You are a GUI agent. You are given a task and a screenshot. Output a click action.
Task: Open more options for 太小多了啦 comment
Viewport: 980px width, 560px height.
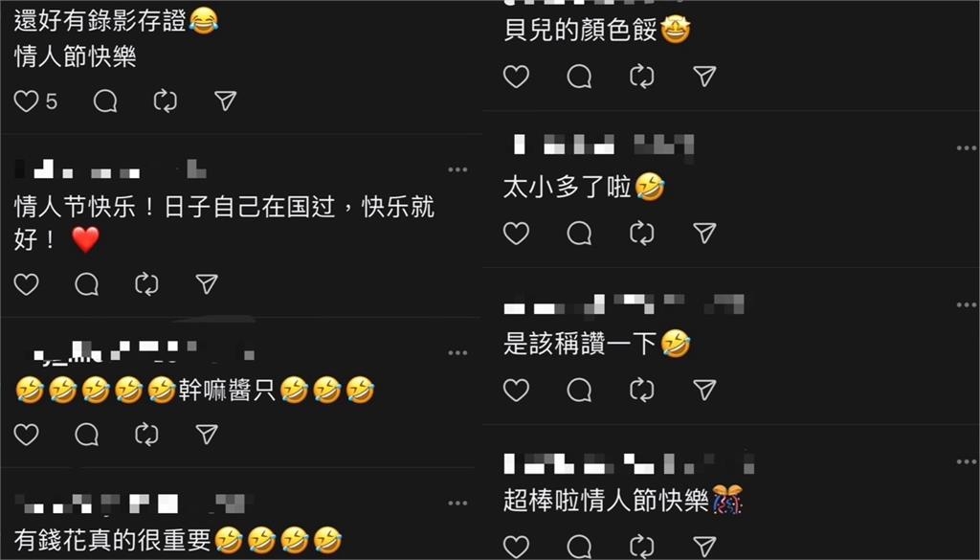pos(967,148)
